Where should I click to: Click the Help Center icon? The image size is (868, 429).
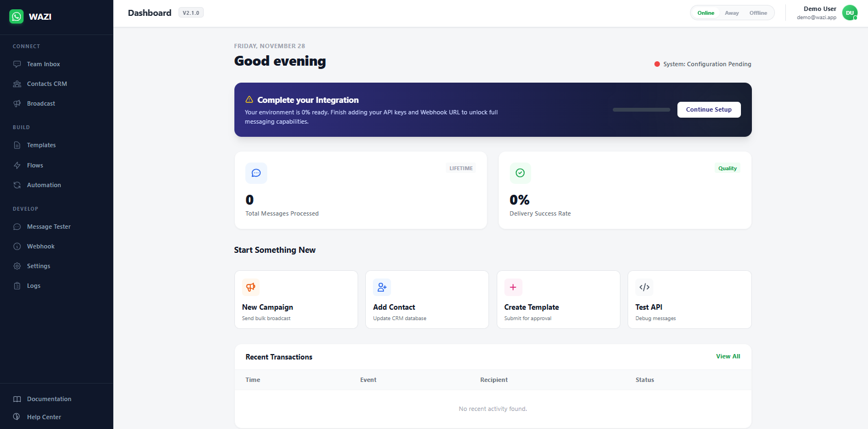click(17, 416)
